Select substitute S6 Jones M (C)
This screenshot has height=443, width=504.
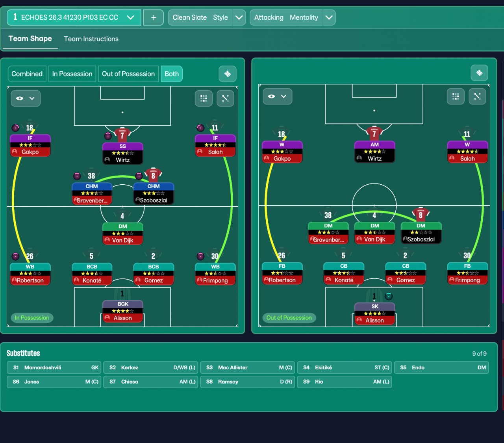[54, 382]
